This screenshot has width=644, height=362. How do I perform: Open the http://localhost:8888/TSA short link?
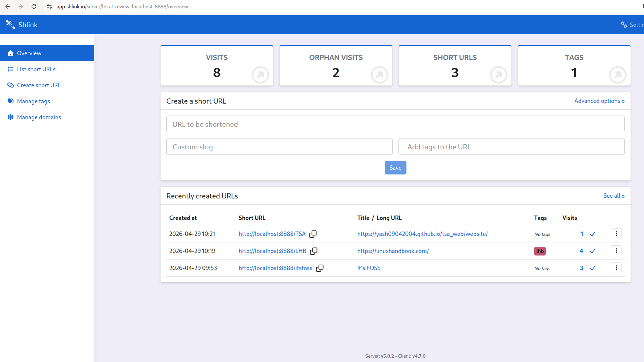pyautogui.click(x=272, y=234)
